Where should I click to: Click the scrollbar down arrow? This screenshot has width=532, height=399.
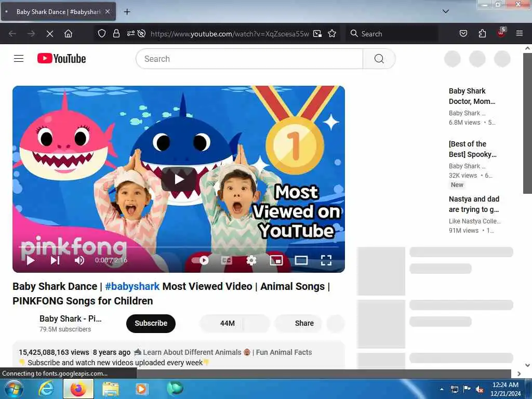[x=527, y=365]
